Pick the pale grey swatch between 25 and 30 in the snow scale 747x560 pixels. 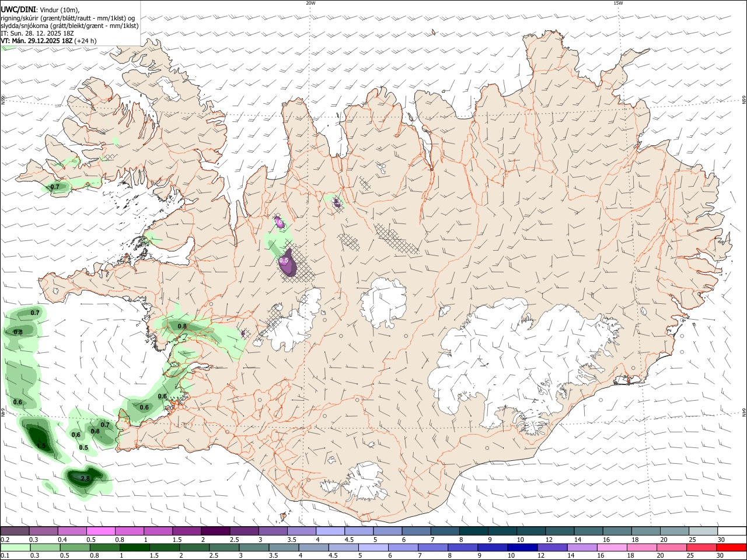point(703,531)
